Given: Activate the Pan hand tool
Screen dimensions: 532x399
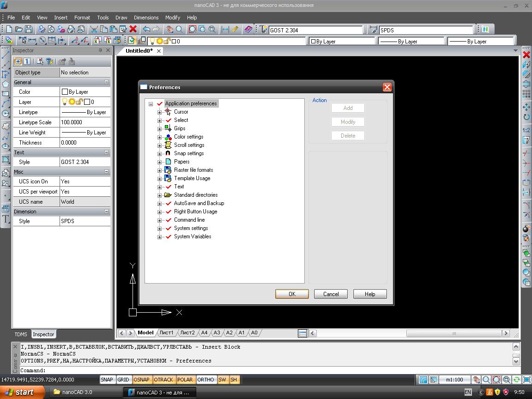Looking at the screenshot, I should click(169, 30).
